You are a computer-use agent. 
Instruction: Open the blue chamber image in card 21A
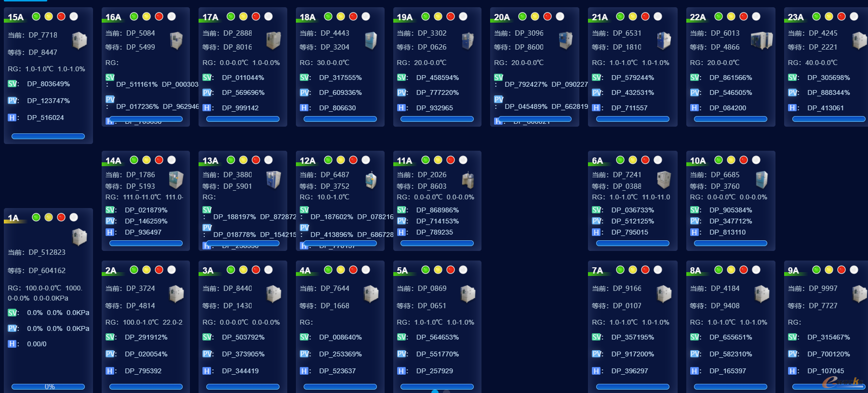664,41
